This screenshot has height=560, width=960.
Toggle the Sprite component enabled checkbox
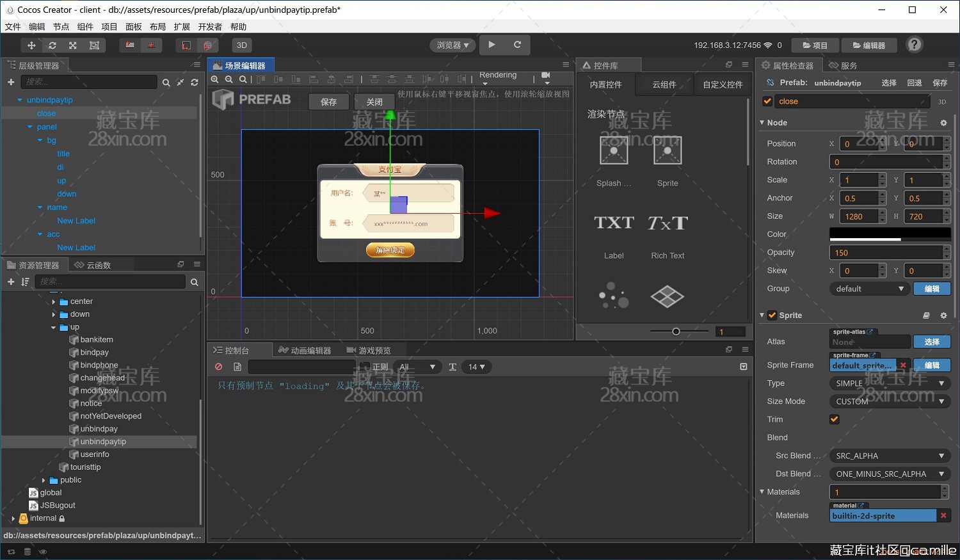pos(772,316)
